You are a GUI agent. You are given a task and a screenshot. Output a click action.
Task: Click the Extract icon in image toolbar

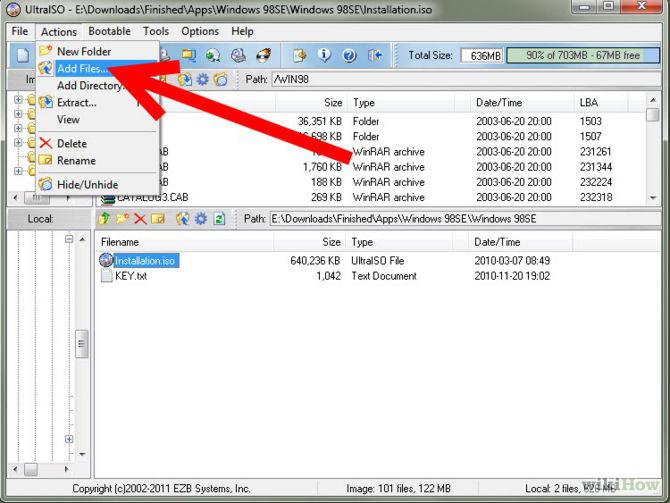click(x=185, y=79)
